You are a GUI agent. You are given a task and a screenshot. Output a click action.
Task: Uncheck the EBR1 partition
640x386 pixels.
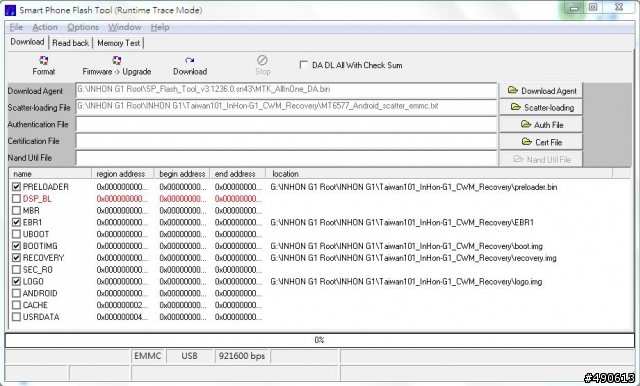click(16, 222)
